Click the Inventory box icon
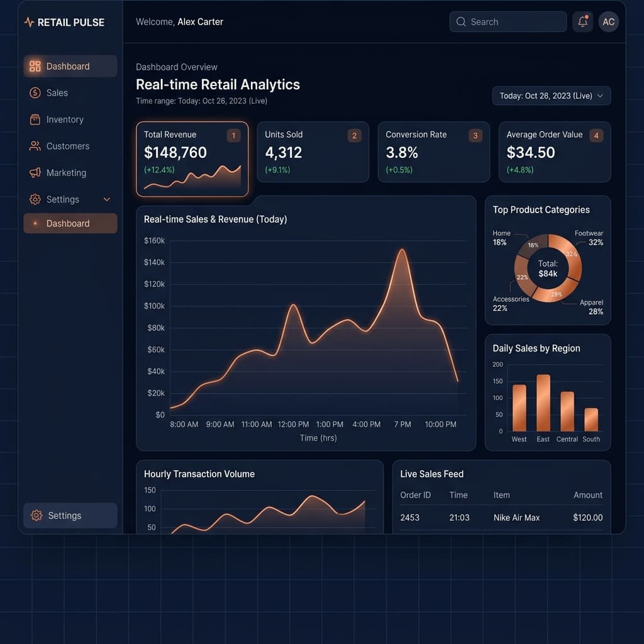 (35, 119)
